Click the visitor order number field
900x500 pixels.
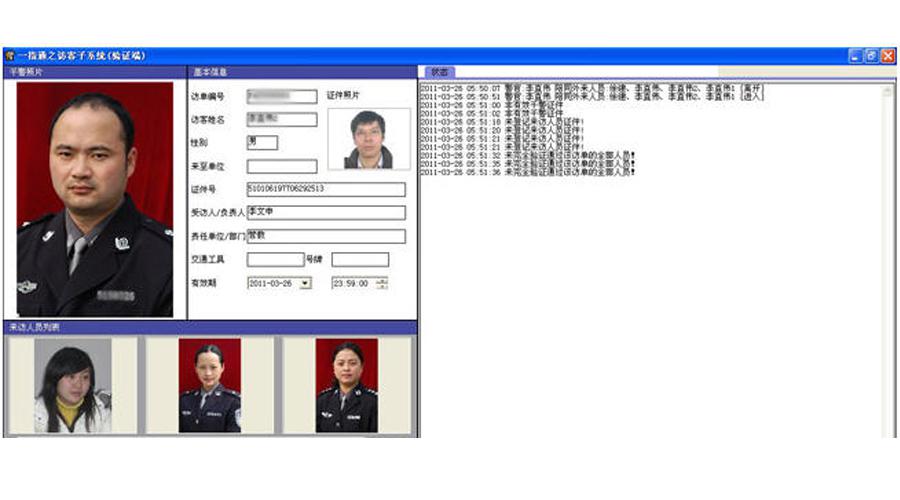coord(281,97)
